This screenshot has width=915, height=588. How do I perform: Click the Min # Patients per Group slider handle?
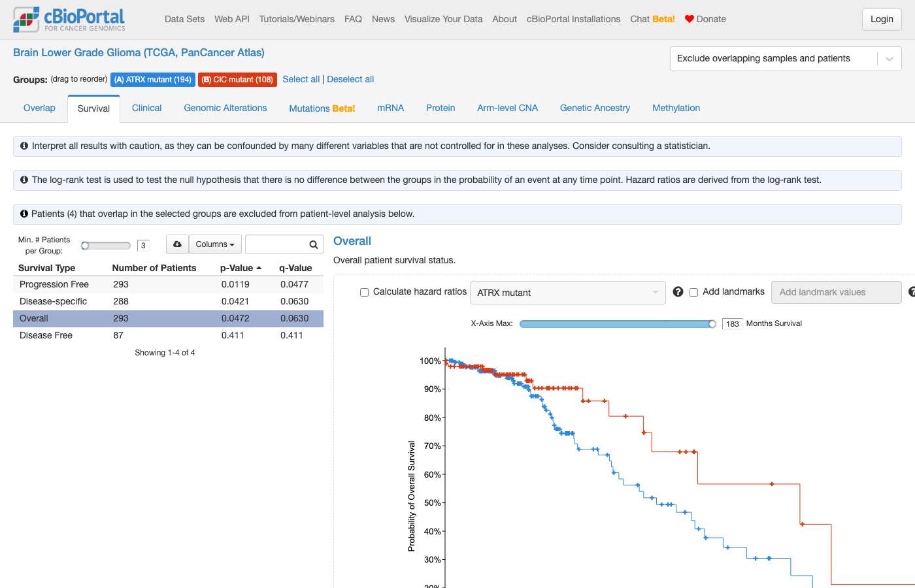[85, 246]
